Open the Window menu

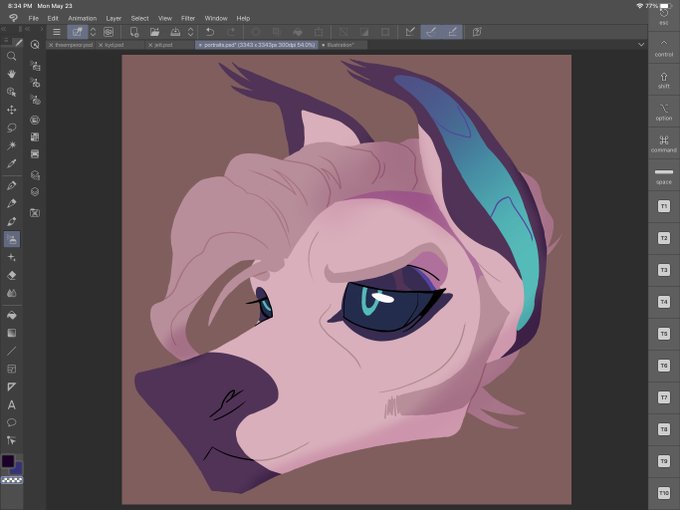[x=216, y=19]
